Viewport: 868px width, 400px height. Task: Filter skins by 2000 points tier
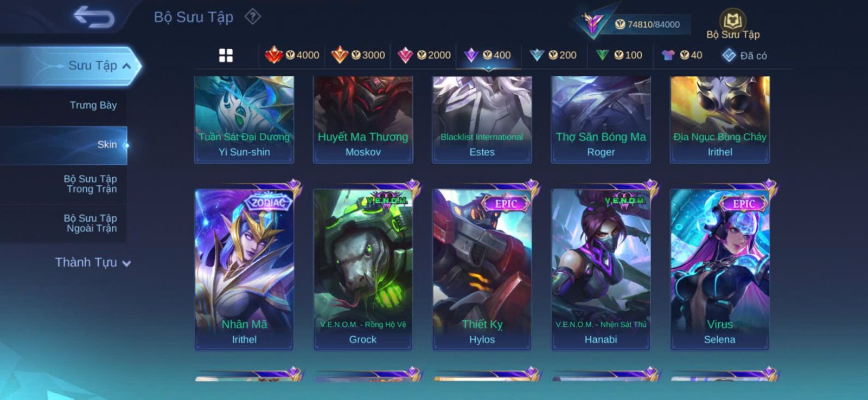point(424,55)
